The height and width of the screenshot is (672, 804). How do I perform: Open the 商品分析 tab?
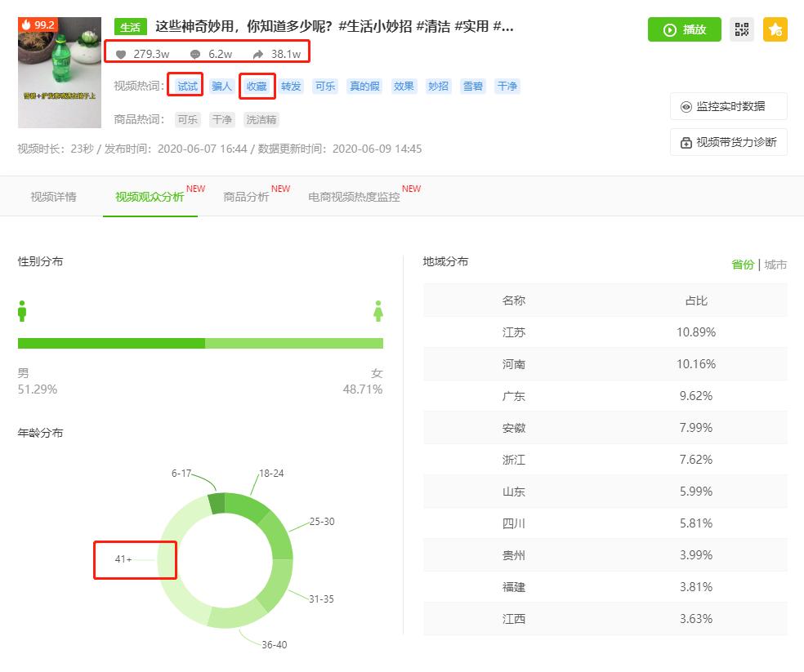[245, 196]
